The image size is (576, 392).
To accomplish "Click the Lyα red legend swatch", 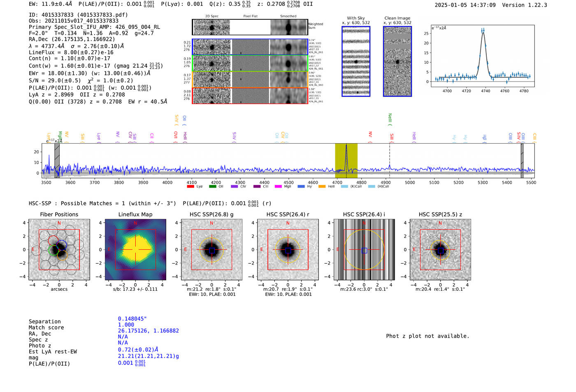I will [x=190, y=186].
